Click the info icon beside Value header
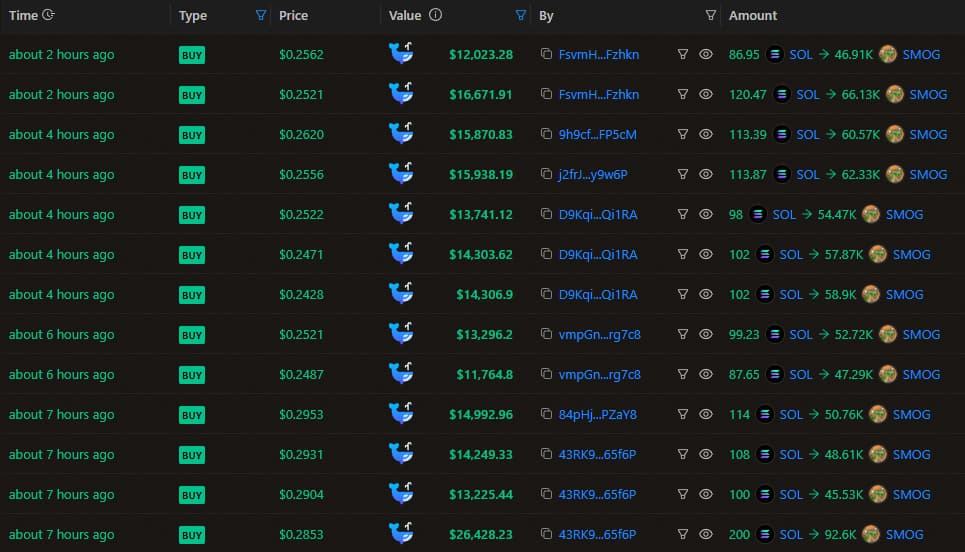 (435, 15)
